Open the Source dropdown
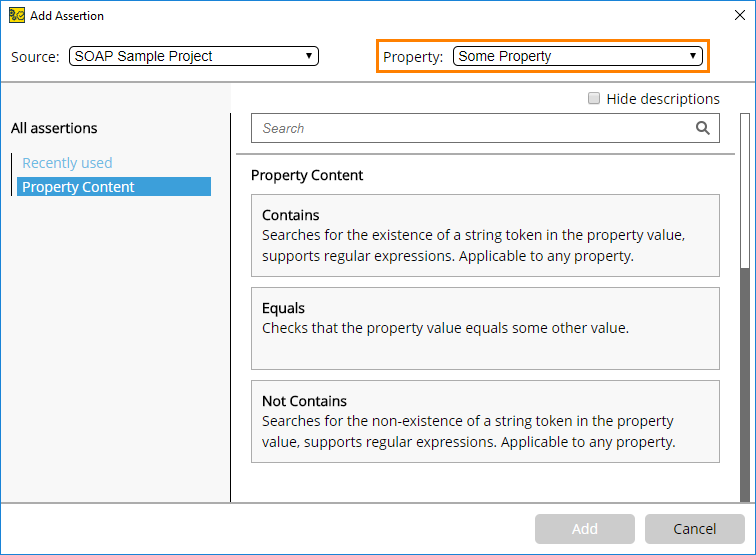This screenshot has width=756, height=555. point(194,56)
